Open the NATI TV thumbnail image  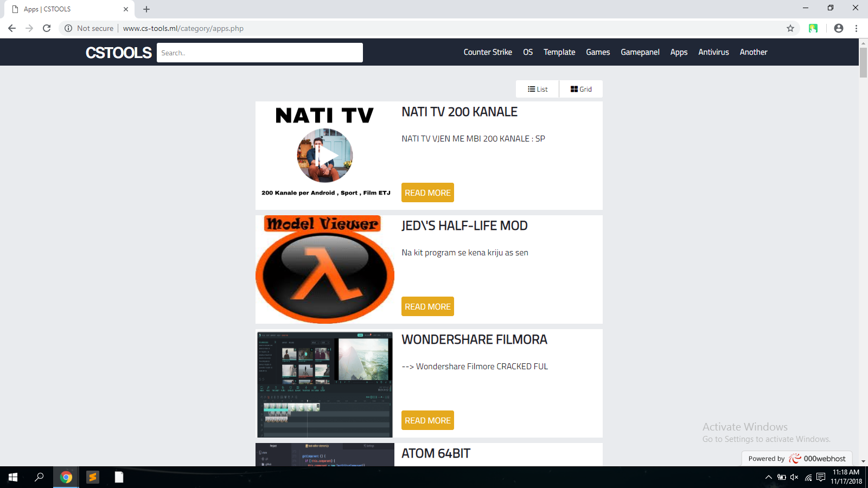[x=325, y=155]
